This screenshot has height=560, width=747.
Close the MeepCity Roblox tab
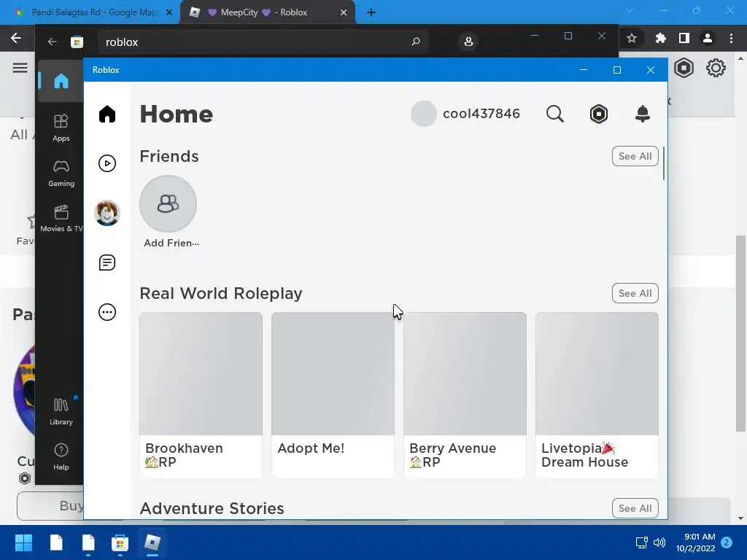click(x=344, y=13)
